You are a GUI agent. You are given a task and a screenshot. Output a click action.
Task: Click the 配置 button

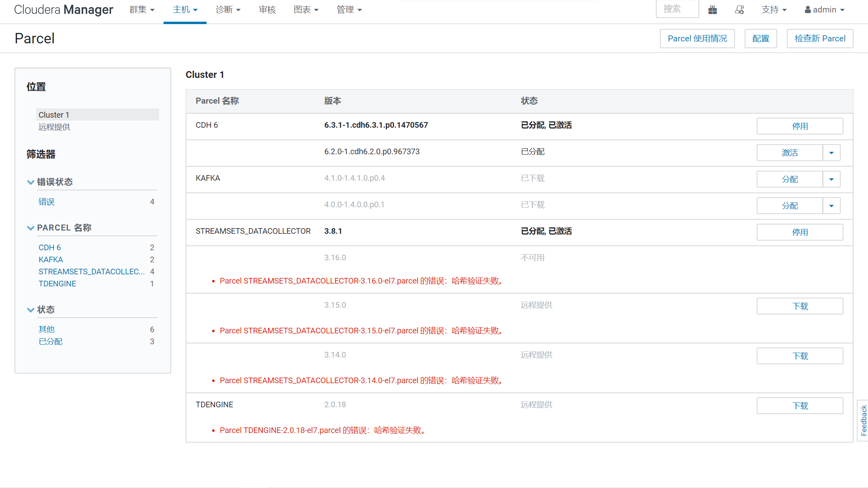tap(761, 39)
